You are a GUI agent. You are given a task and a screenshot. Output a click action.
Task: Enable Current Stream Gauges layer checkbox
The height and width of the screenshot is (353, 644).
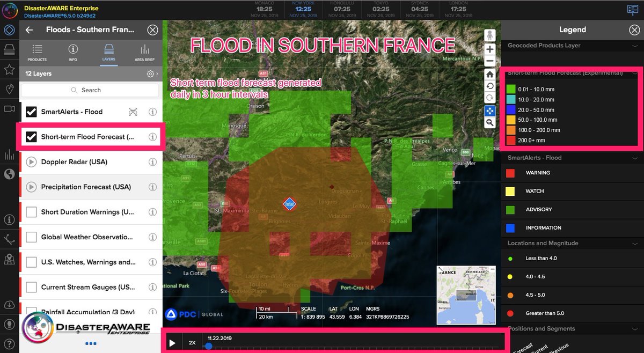tap(31, 287)
